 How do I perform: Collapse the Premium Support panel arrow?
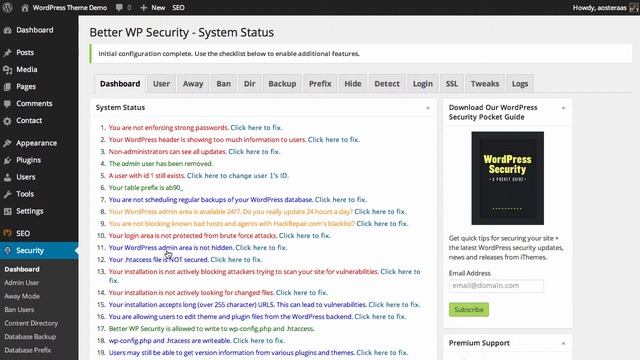pos(563,343)
